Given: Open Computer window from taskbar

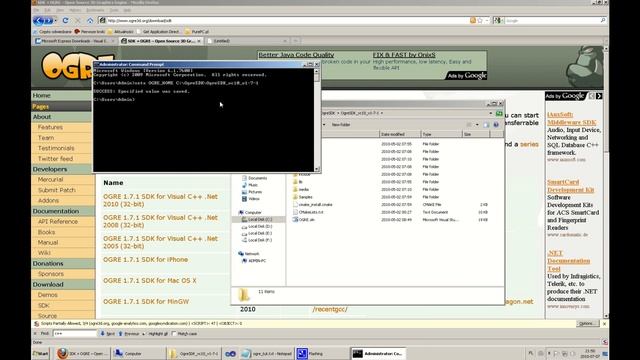Looking at the screenshot, I should [138, 353].
